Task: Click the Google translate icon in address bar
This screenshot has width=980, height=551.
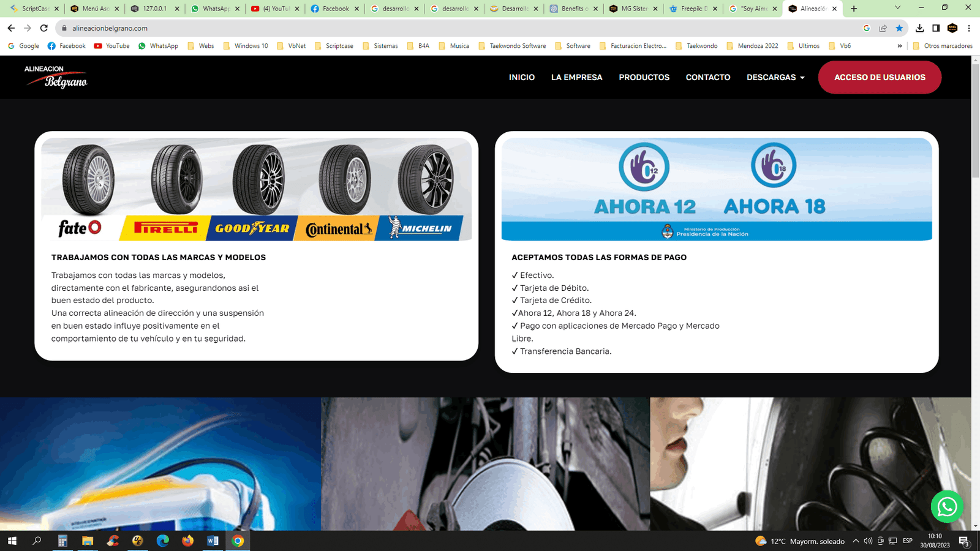Action: tap(866, 28)
